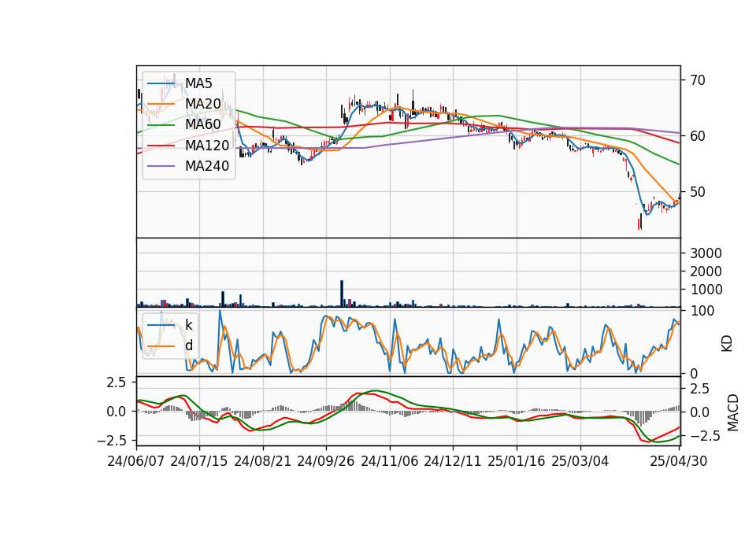756x543 pixels.
Task: Click the 24/06/07 date axis label
Action: tap(136, 462)
